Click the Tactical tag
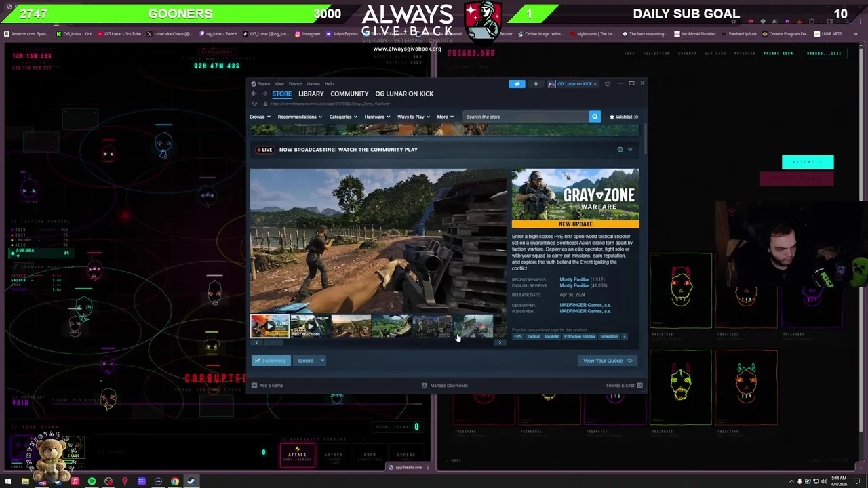The width and height of the screenshot is (868, 488). 533,337
